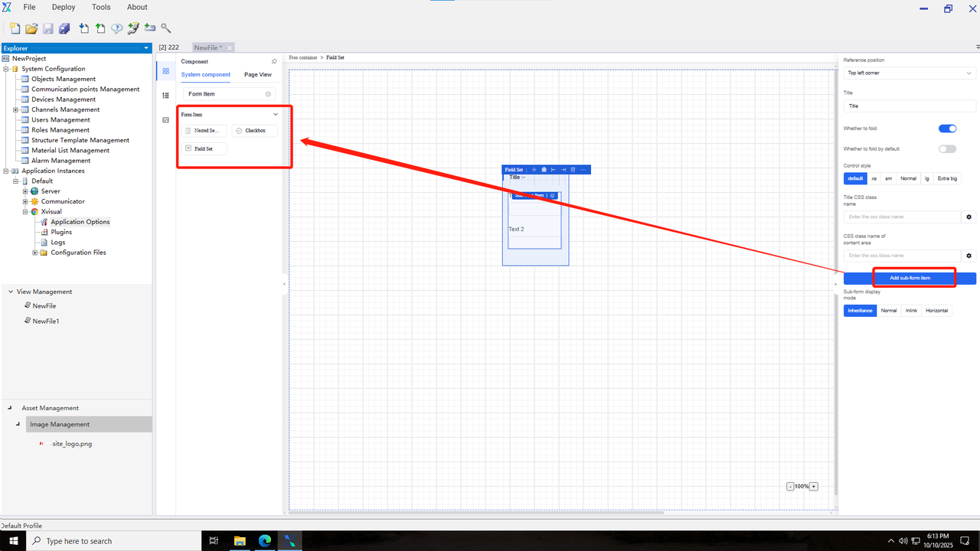Open the Reference position dropdown

pos(910,73)
